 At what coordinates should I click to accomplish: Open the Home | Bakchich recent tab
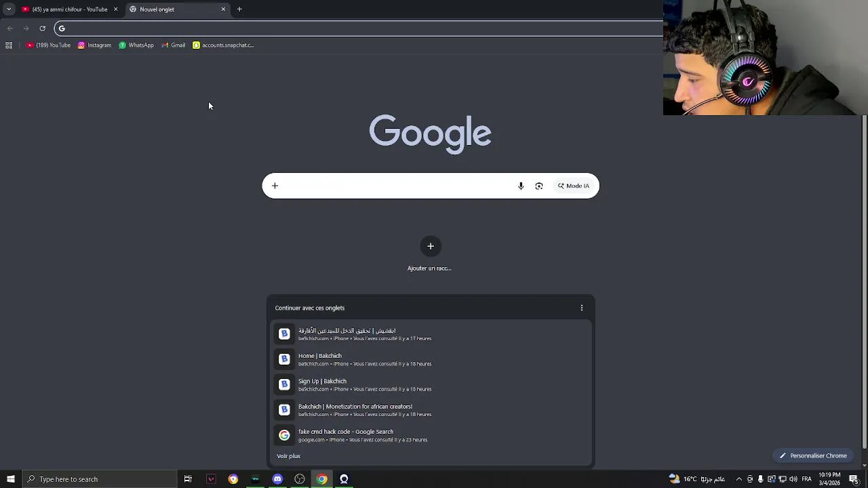click(431, 359)
